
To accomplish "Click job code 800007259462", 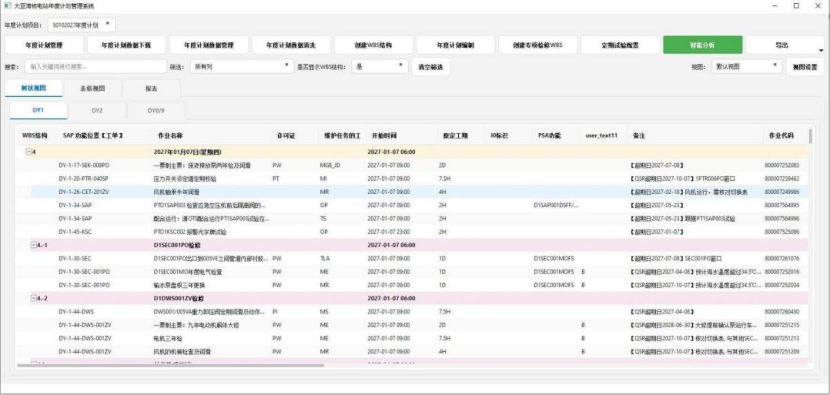I will (782, 178).
